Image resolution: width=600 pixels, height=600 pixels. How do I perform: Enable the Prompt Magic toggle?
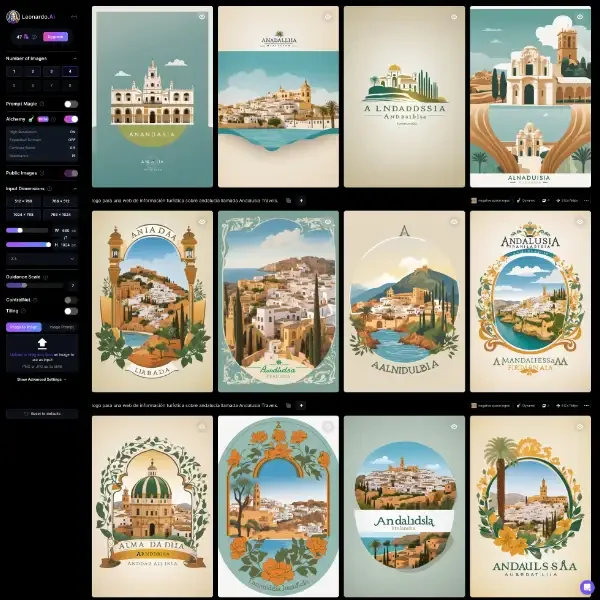[x=71, y=104]
